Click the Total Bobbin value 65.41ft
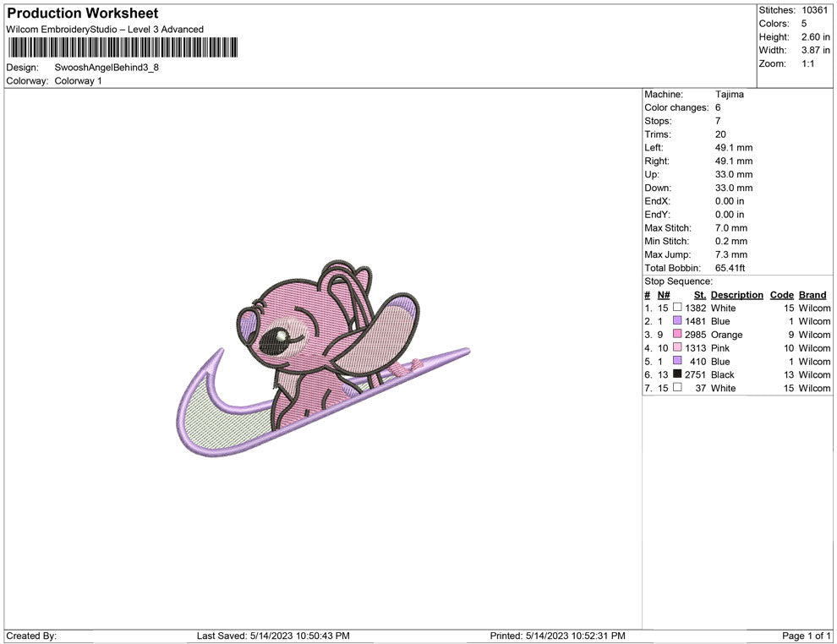Viewport: 837px width, 644px height. tap(730, 268)
